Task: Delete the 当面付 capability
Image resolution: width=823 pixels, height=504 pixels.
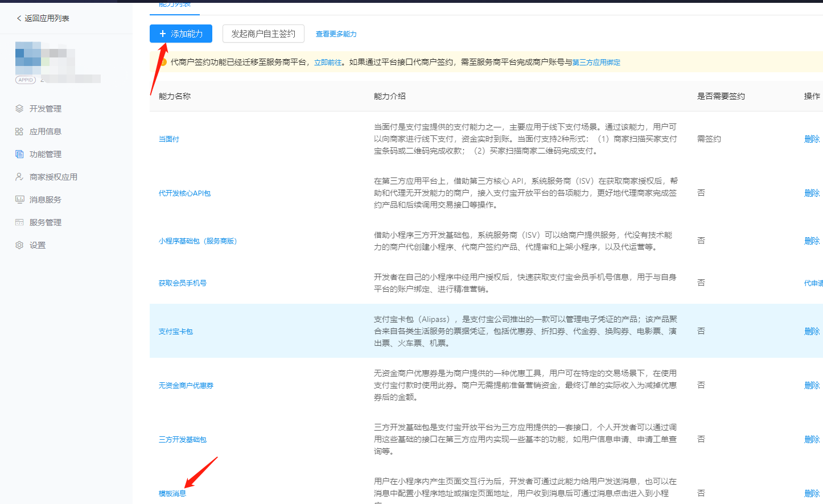Action: click(x=812, y=139)
